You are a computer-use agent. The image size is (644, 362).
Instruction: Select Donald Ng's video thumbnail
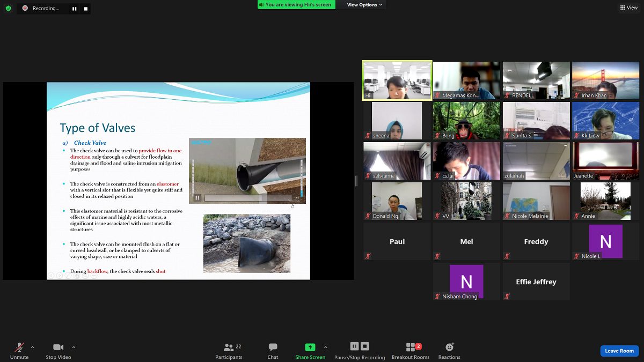(397, 201)
